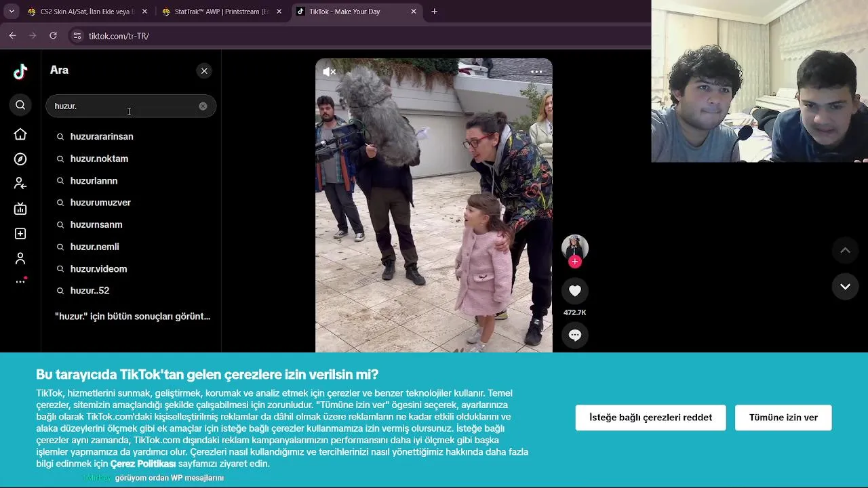Reject optional cookies button
This screenshot has height=488, width=868.
tap(650, 418)
